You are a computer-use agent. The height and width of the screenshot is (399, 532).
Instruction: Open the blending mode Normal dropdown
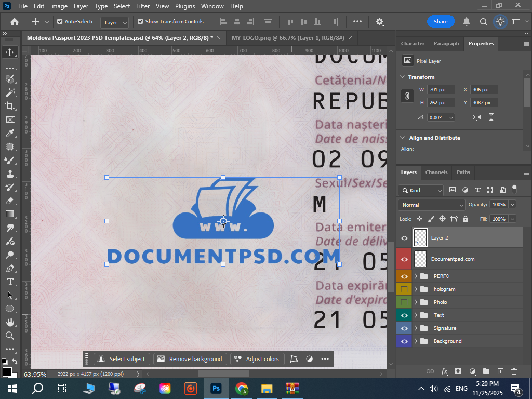pos(431,205)
